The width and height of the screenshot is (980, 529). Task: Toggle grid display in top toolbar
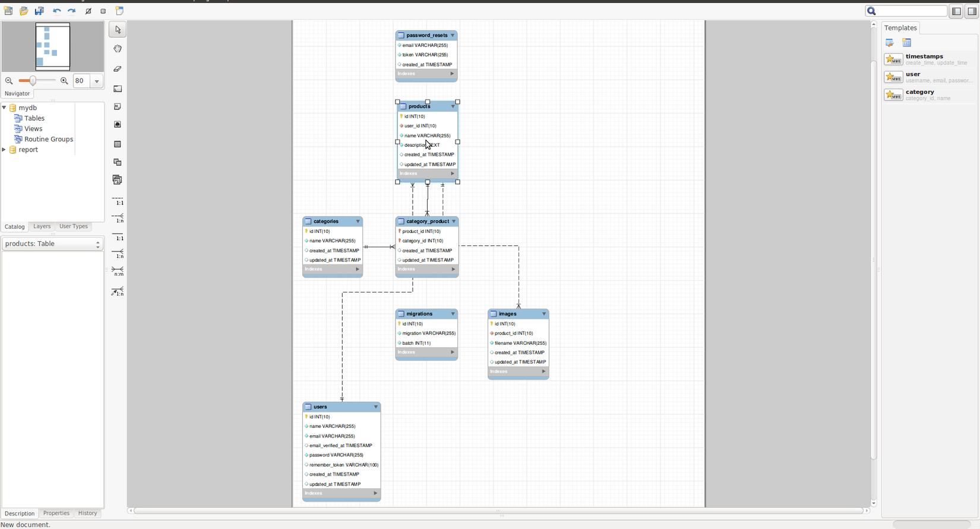88,11
